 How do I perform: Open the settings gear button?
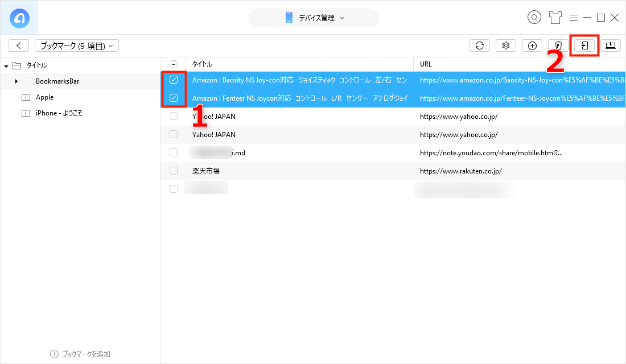506,45
